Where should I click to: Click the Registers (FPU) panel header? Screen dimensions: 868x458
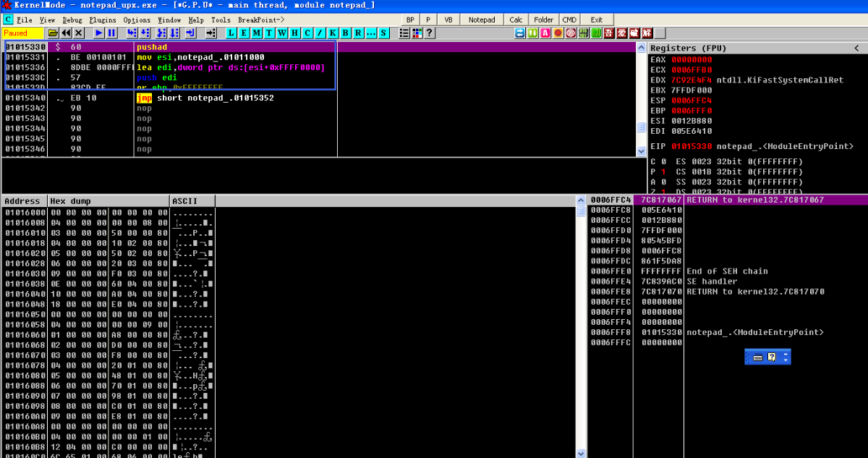pos(757,48)
